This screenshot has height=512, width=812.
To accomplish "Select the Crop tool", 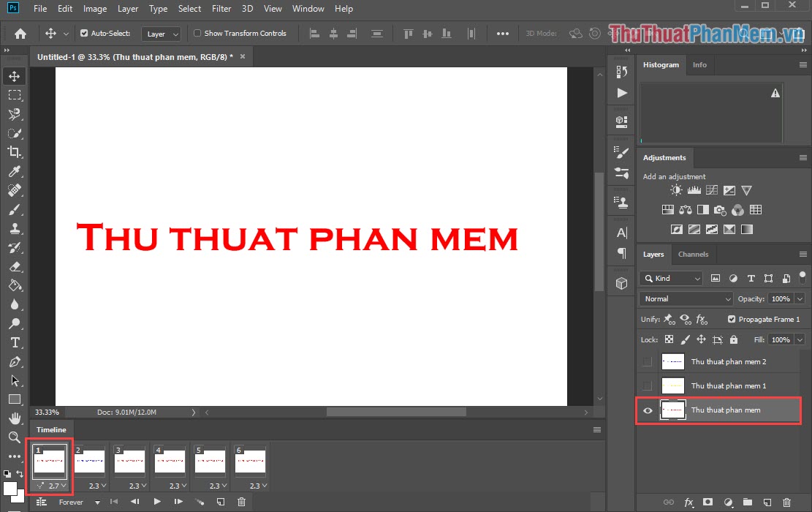I will pos(15,152).
